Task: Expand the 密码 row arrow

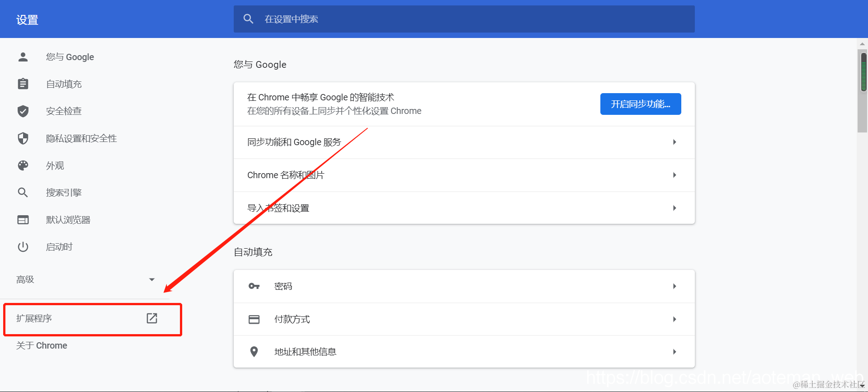Action: 675,286
